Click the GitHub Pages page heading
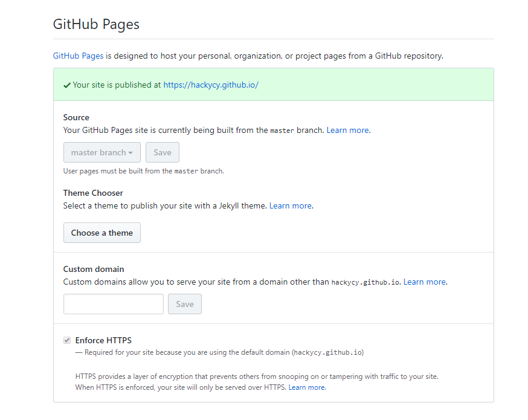The image size is (528, 420). pos(96,24)
